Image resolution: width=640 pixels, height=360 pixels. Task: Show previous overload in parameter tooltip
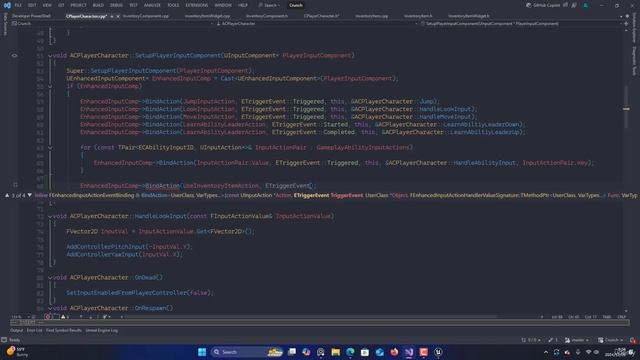coord(7,196)
